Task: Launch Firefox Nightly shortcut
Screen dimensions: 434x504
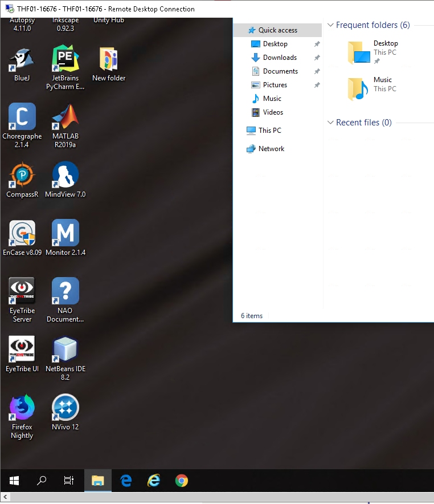Action: click(22, 416)
